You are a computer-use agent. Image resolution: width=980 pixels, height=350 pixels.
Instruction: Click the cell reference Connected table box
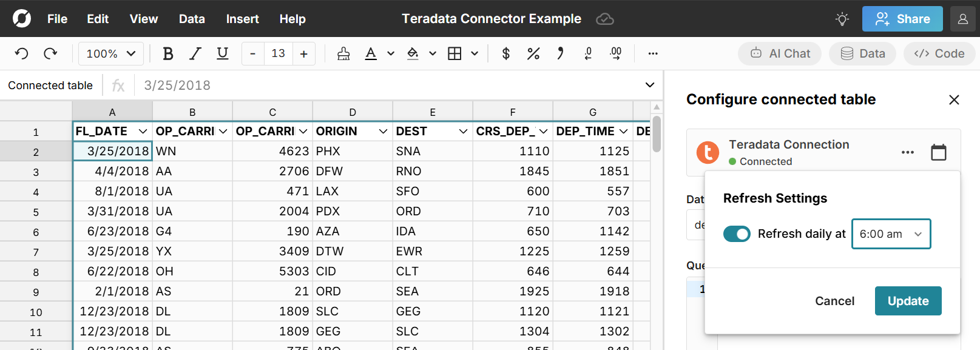[x=51, y=86]
